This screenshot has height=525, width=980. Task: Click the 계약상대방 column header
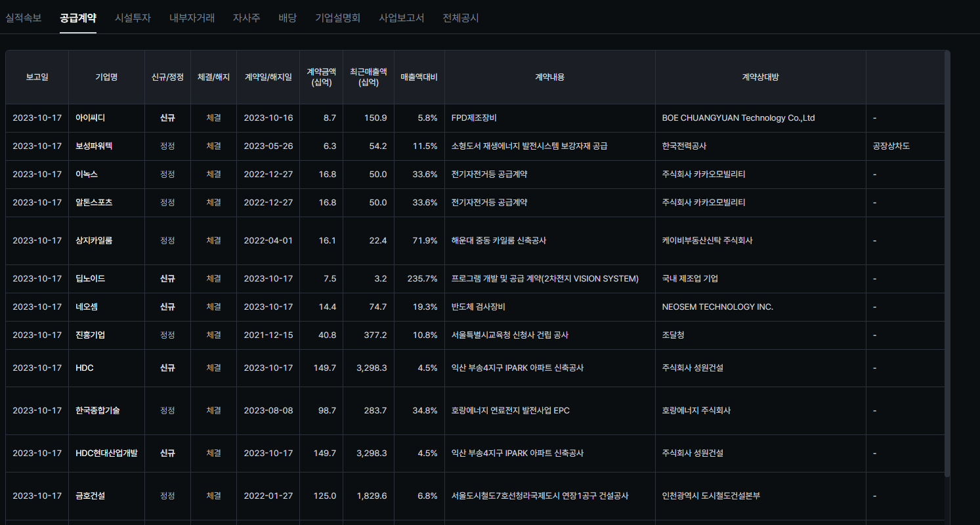760,77
